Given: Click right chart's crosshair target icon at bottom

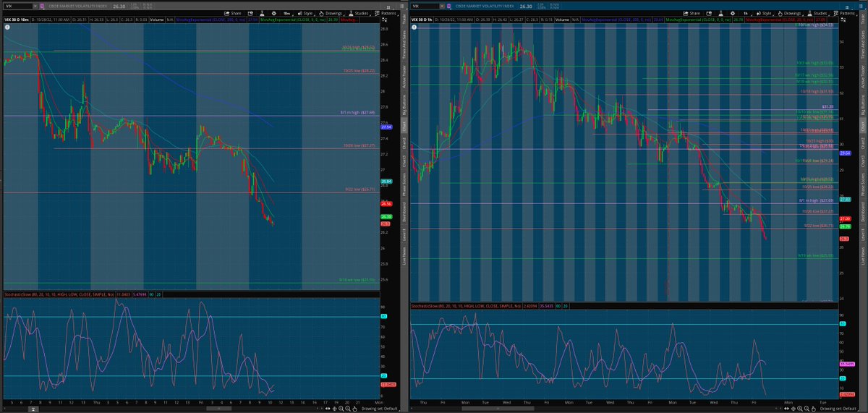Looking at the screenshot, I should pos(793,408).
